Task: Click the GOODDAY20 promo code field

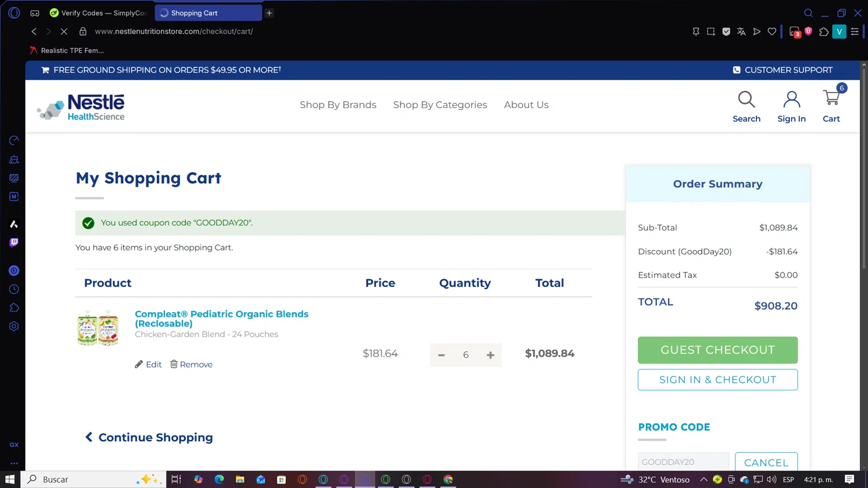Action: [683, 462]
